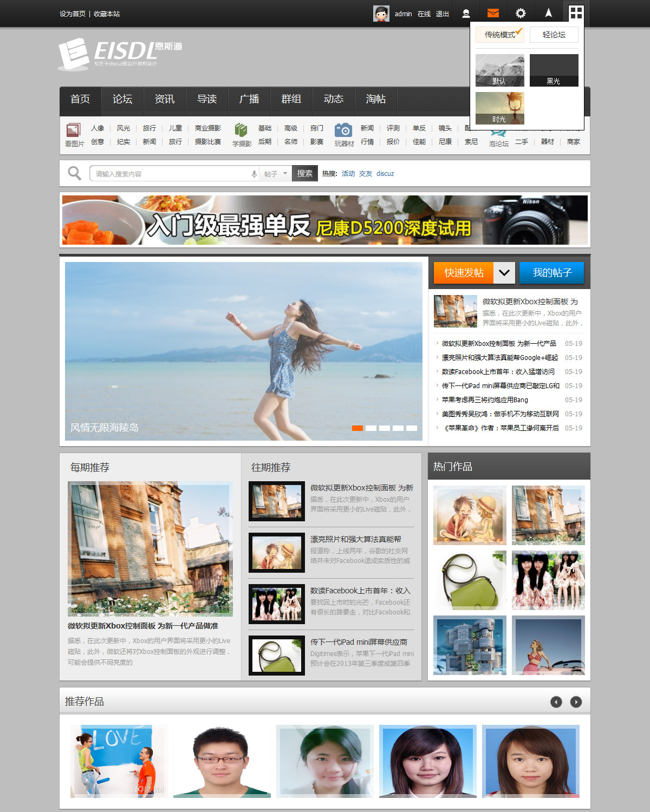The height and width of the screenshot is (812, 650).
Task: Expand the 快速发帖 dropdown arrow
Action: [504, 273]
